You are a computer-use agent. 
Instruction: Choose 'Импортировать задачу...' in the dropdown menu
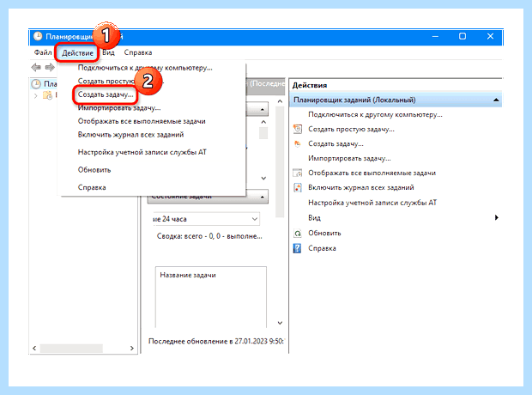pyautogui.click(x=119, y=108)
